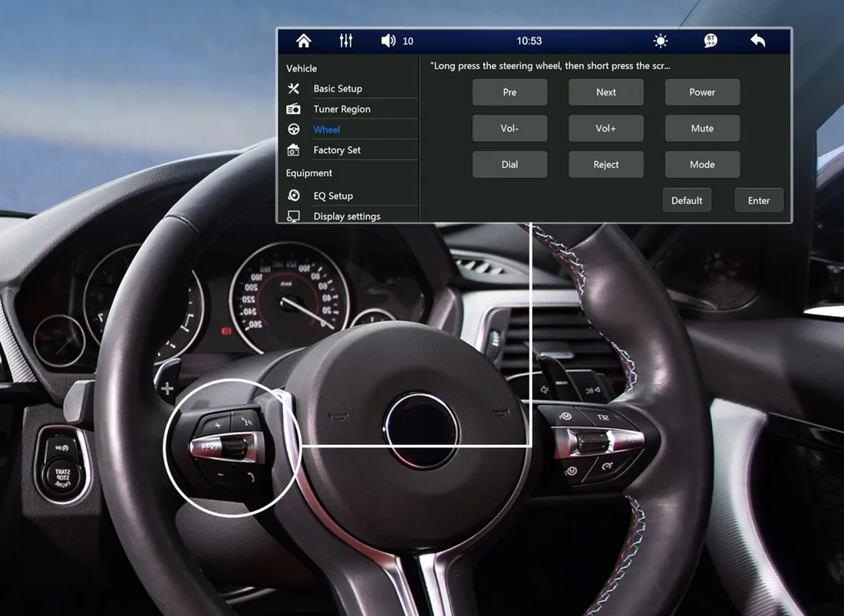
Task: Click the long press instruction text
Action: (x=550, y=66)
